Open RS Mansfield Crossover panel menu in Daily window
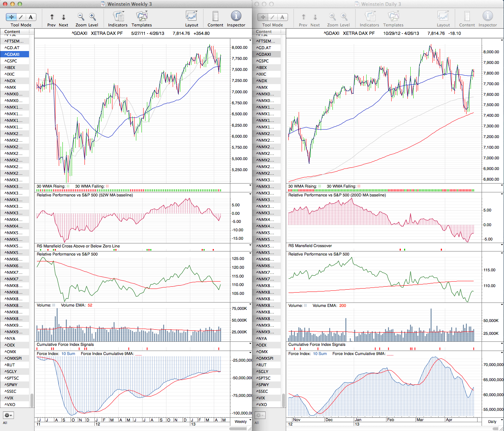 tap(502, 245)
